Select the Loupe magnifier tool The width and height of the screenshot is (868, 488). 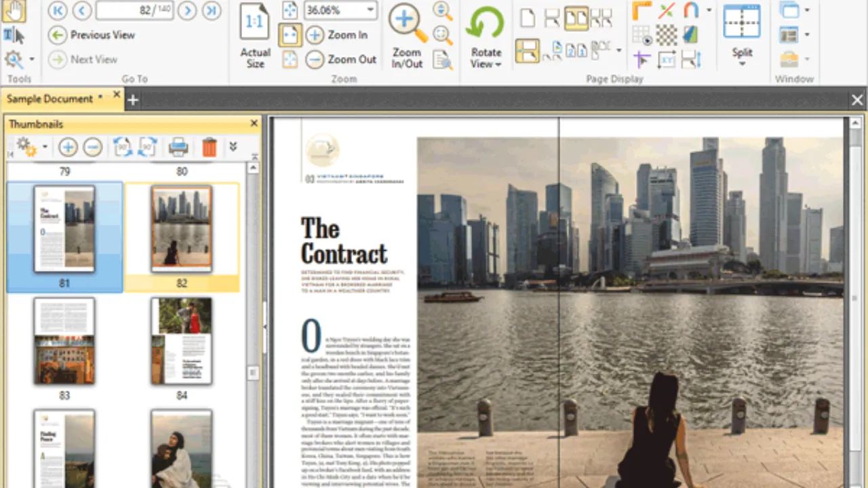(442, 10)
